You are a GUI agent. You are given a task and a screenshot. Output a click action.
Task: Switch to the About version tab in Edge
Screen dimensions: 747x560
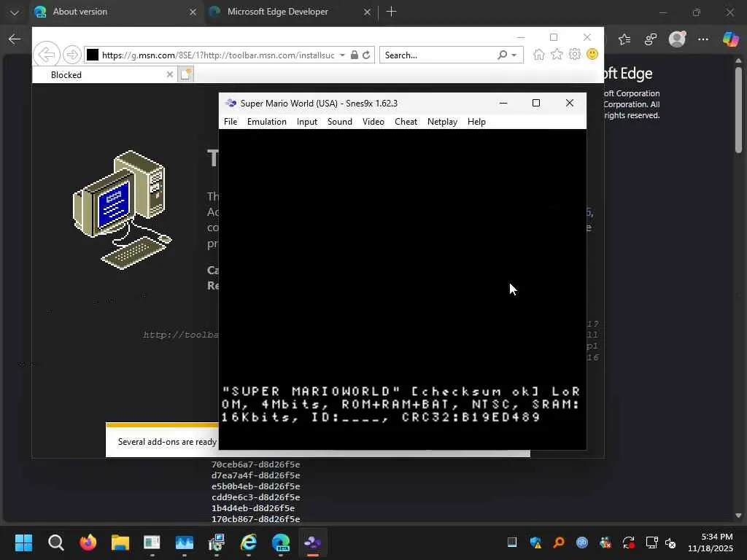coord(116,12)
